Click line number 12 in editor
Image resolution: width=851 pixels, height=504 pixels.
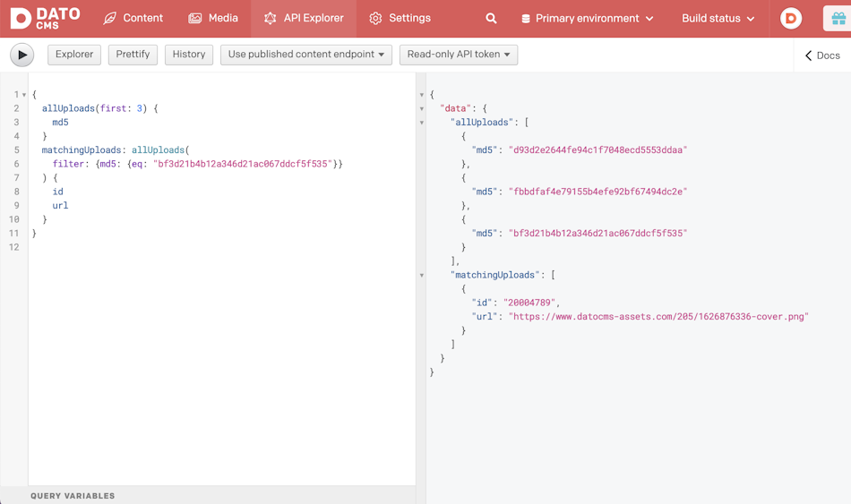(x=14, y=247)
